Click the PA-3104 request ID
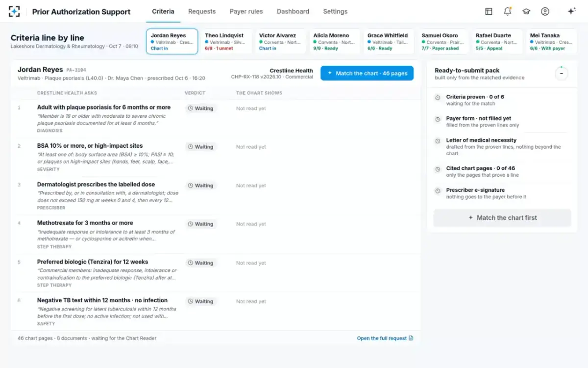Viewport: 588px width, 368px height. coord(76,70)
